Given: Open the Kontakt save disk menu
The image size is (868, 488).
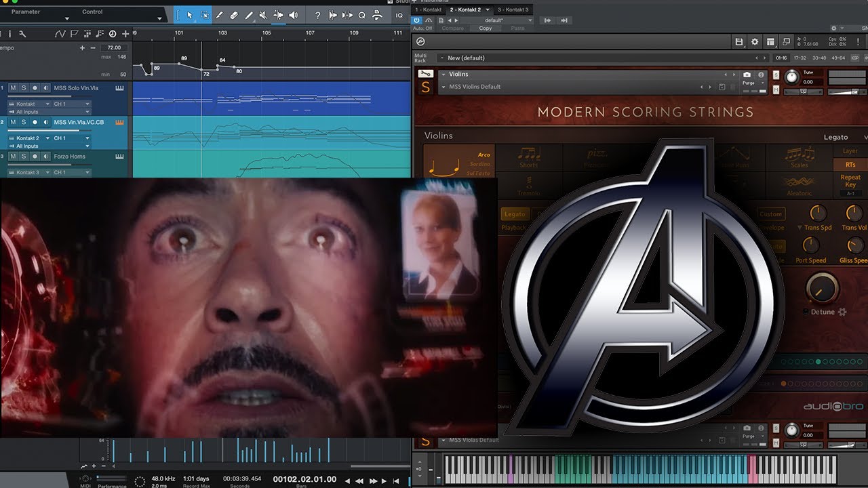Looking at the screenshot, I should tap(738, 42).
